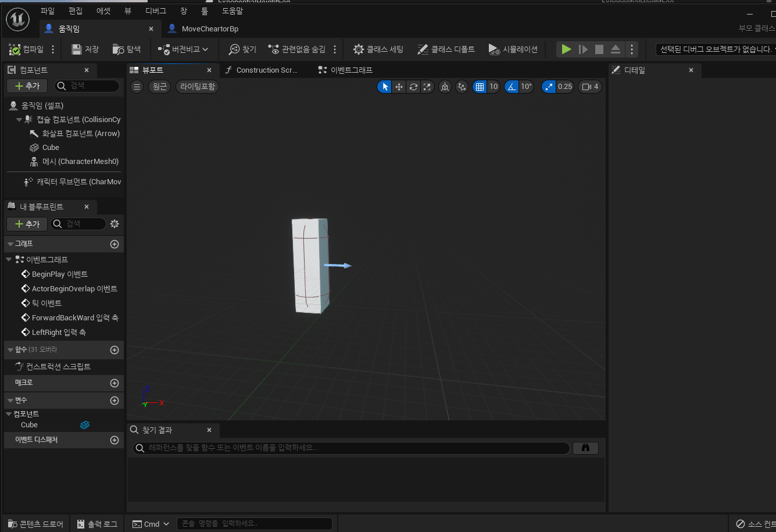Click the components search field

pos(87,85)
